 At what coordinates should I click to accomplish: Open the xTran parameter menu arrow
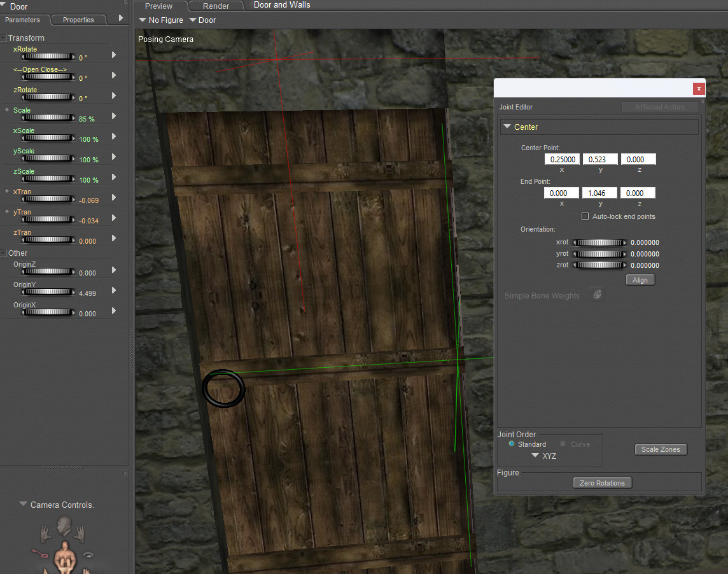(x=114, y=197)
